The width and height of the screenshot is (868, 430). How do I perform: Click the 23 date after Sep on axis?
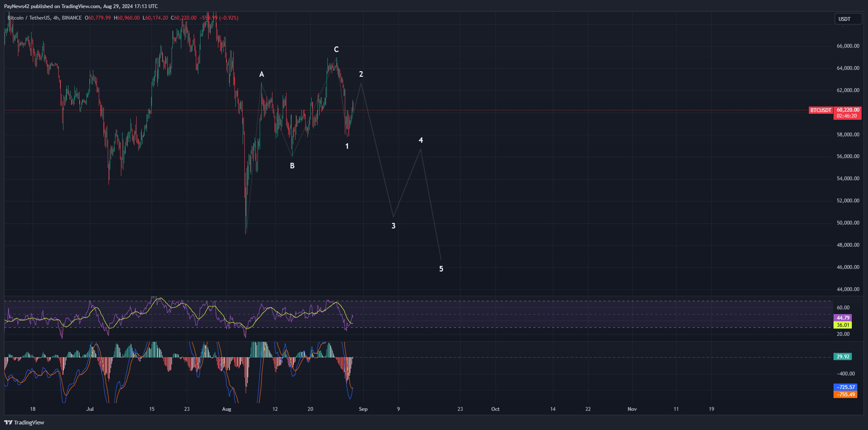pos(460,409)
